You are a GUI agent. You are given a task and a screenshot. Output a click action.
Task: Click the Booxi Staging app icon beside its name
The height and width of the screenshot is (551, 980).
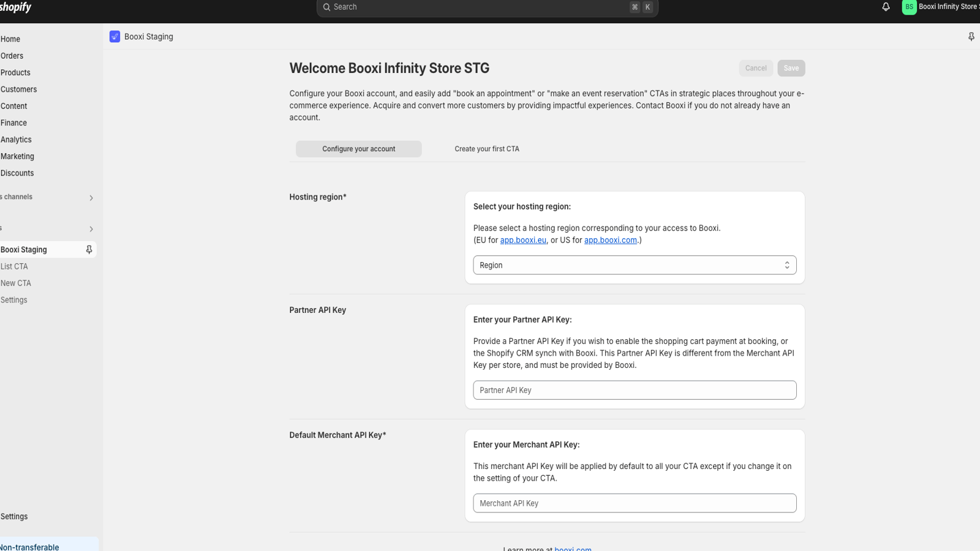115,36
